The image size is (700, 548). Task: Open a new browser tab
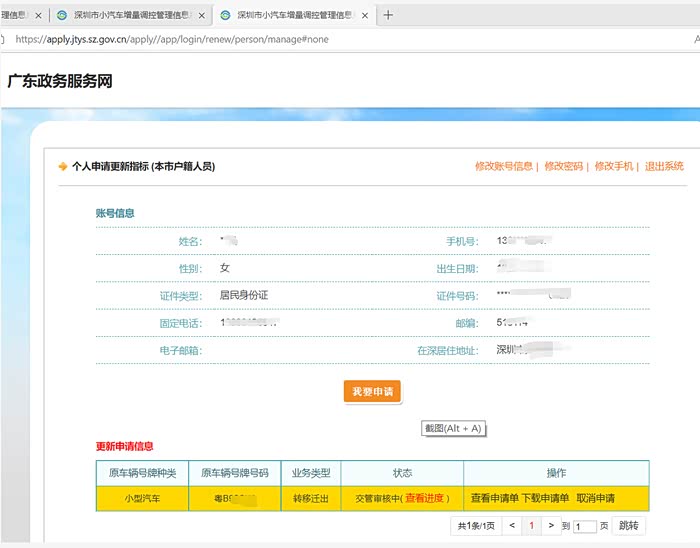[389, 15]
